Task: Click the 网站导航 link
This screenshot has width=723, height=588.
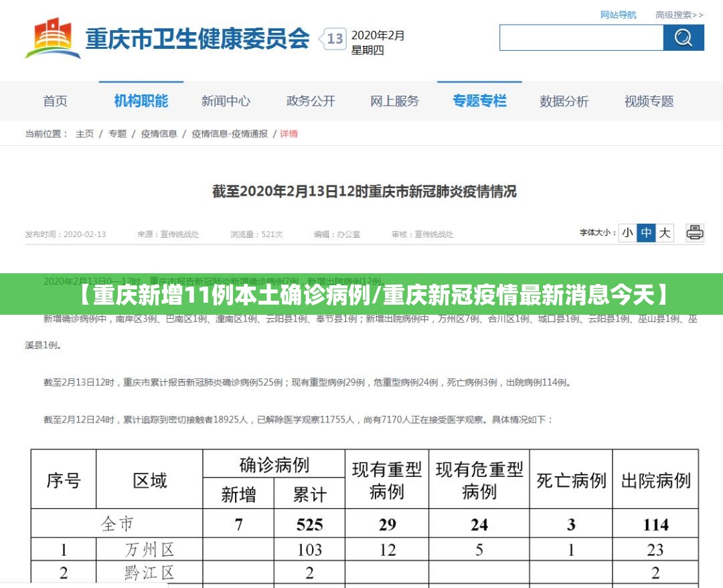Action: click(618, 15)
